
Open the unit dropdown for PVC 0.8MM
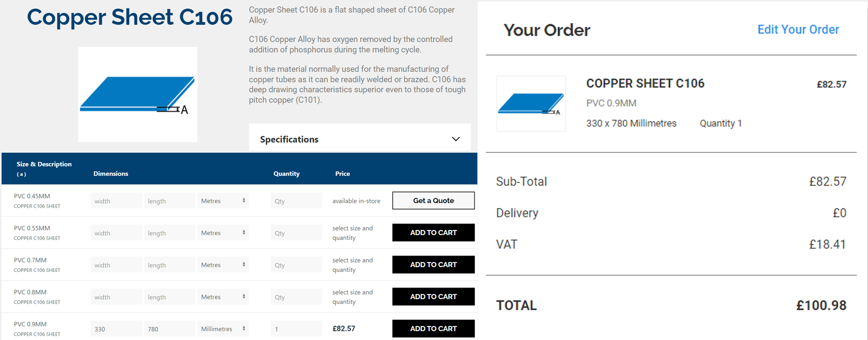point(223,297)
